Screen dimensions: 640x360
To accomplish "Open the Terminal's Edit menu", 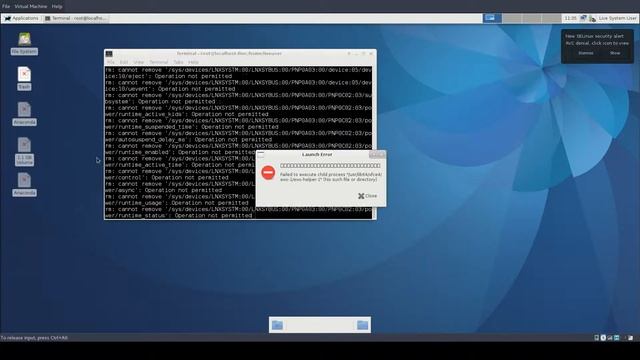I will click(x=124, y=62).
